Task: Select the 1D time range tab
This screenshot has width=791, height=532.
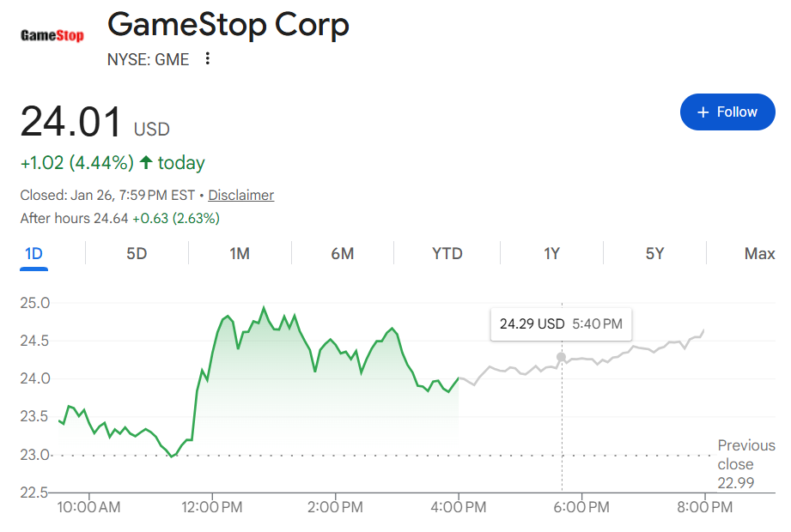Action: click(33, 253)
